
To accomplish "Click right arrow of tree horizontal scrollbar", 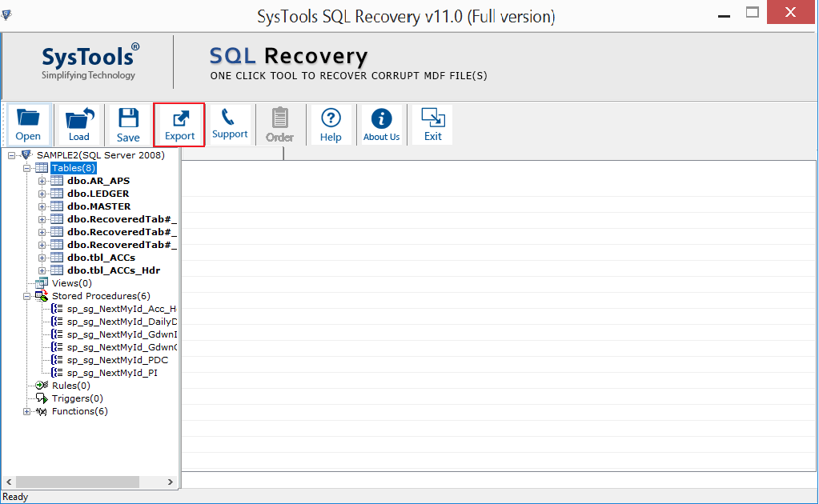I will (171, 482).
